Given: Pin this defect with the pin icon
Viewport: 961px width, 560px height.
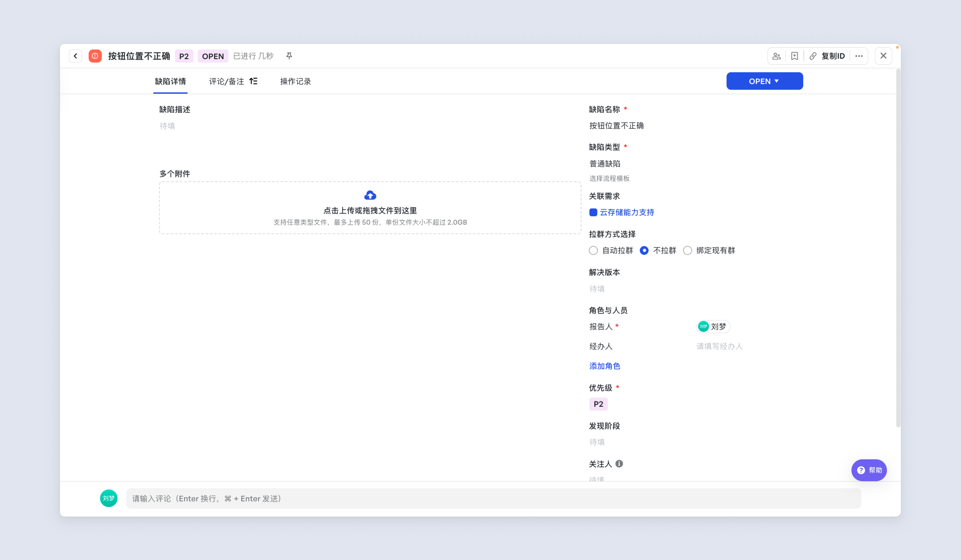Looking at the screenshot, I should (289, 56).
